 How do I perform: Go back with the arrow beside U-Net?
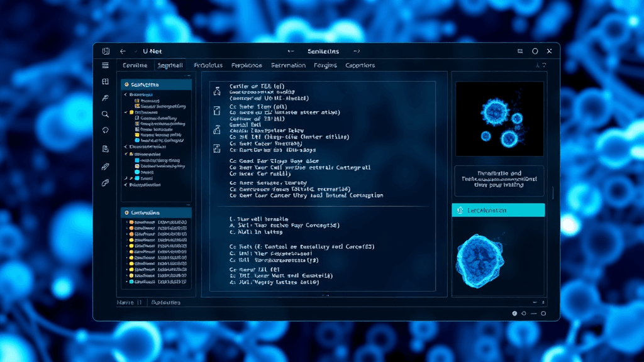pos(123,52)
